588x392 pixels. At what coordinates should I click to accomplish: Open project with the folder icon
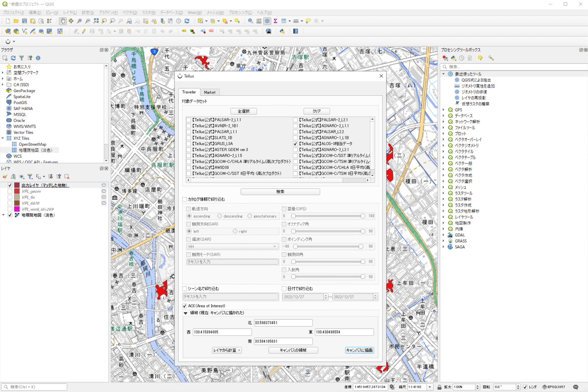coord(16,21)
